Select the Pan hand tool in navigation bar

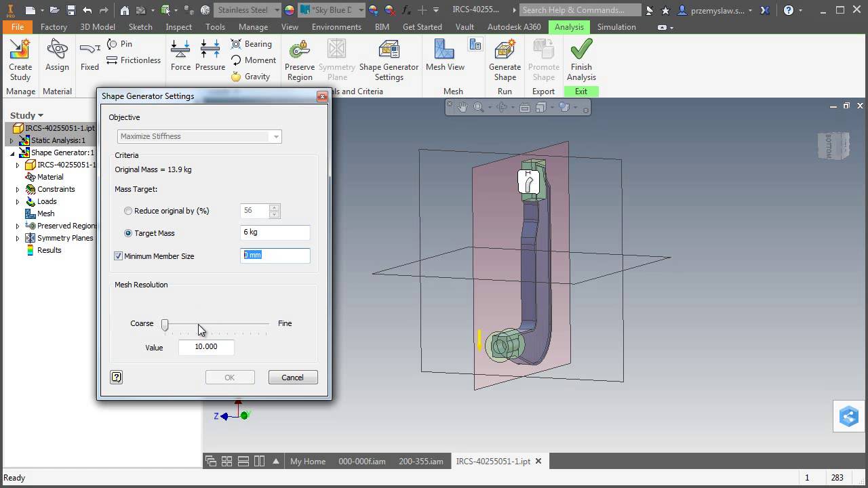pos(462,107)
